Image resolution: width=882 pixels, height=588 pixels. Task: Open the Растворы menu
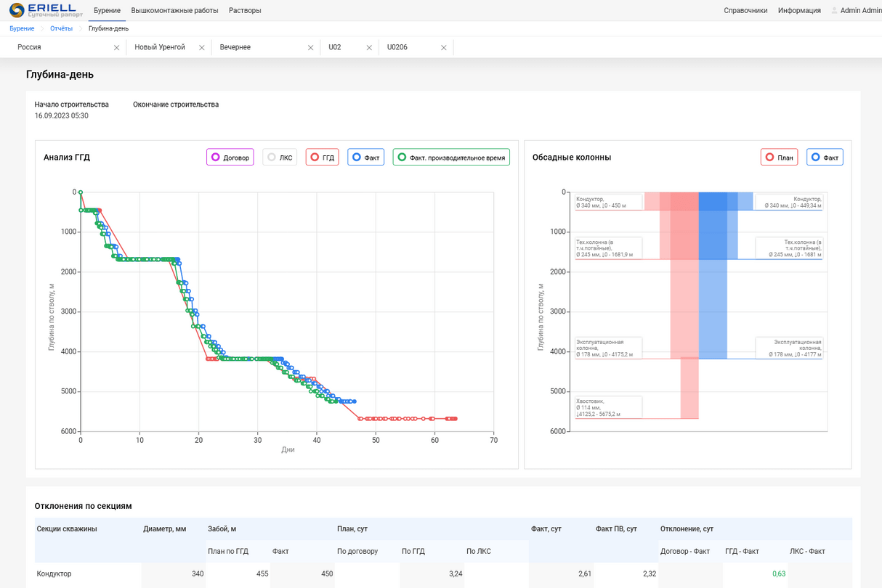pyautogui.click(x=245, y=10)
